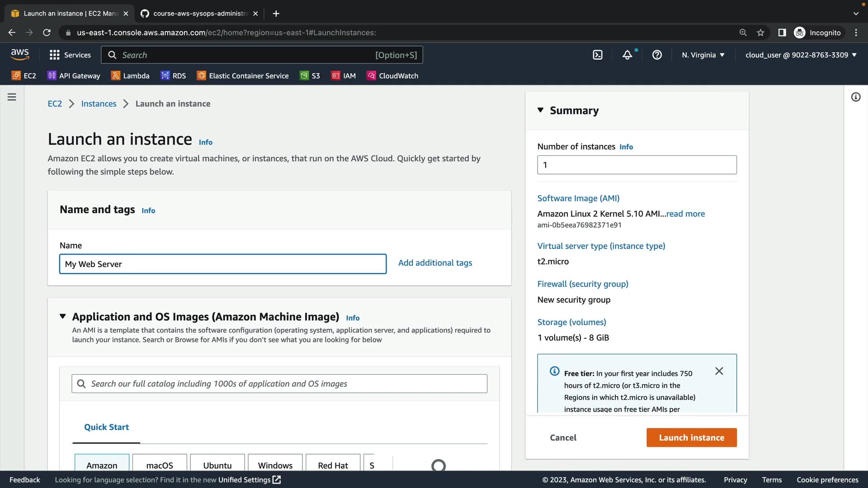The width and height of the screenshot is (868, 488).
Task: Click the Number of instances field
Action: (637, 165)
